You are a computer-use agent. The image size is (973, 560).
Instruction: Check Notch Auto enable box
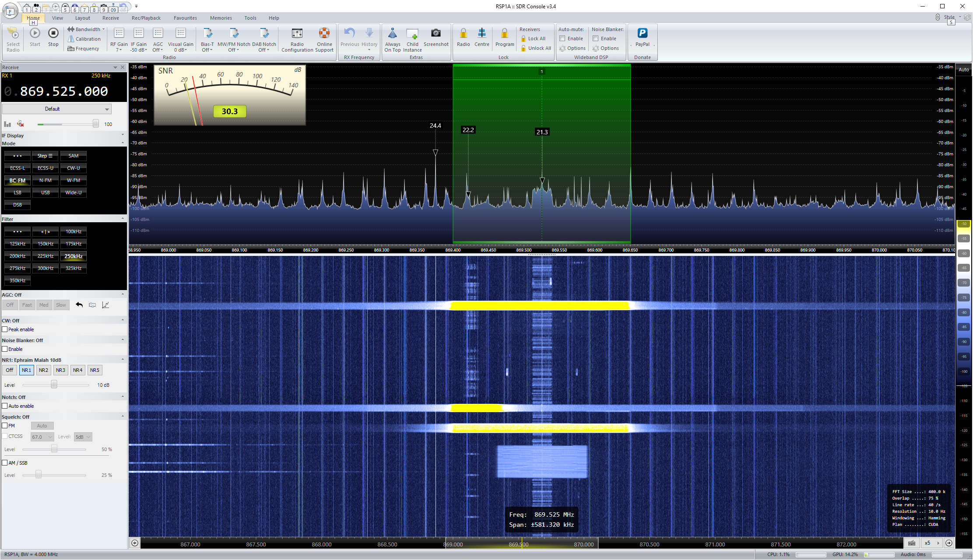[5, 406]
